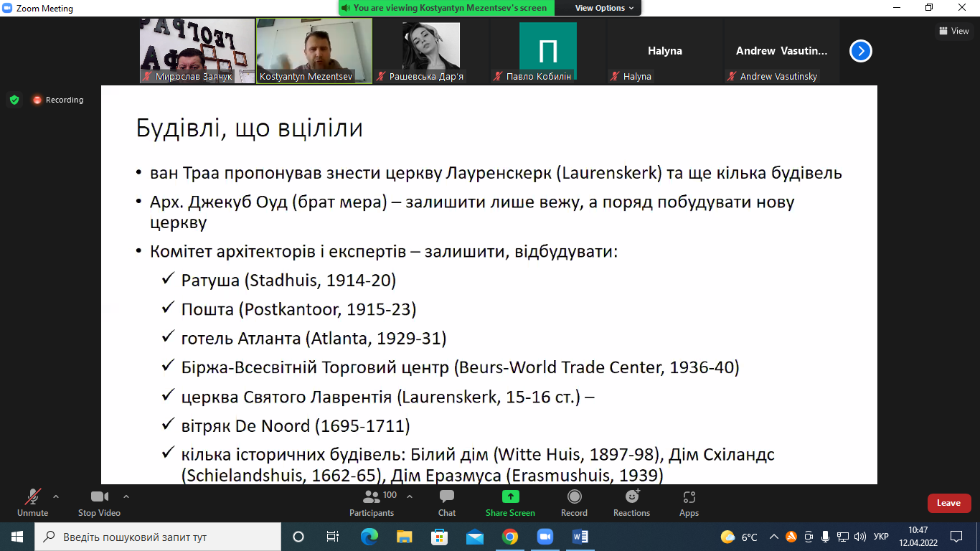Viewport: 980px width, 551px height.
Task: Click the green Share Screen button
Action: tap(510, 502)
